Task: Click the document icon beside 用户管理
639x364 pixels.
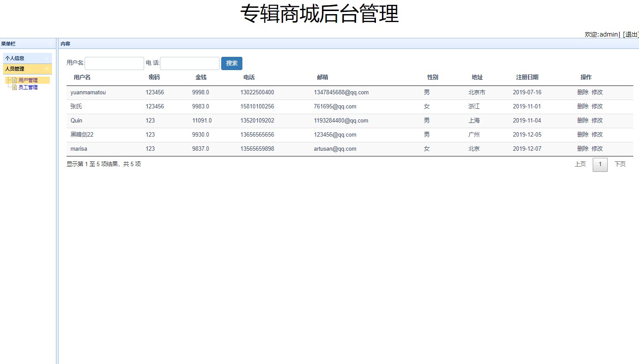Action: [x=14, y=80]
